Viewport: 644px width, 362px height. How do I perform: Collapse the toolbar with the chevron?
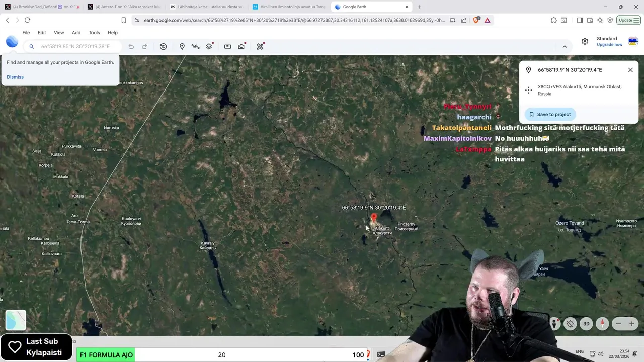[x=565, y=46]
